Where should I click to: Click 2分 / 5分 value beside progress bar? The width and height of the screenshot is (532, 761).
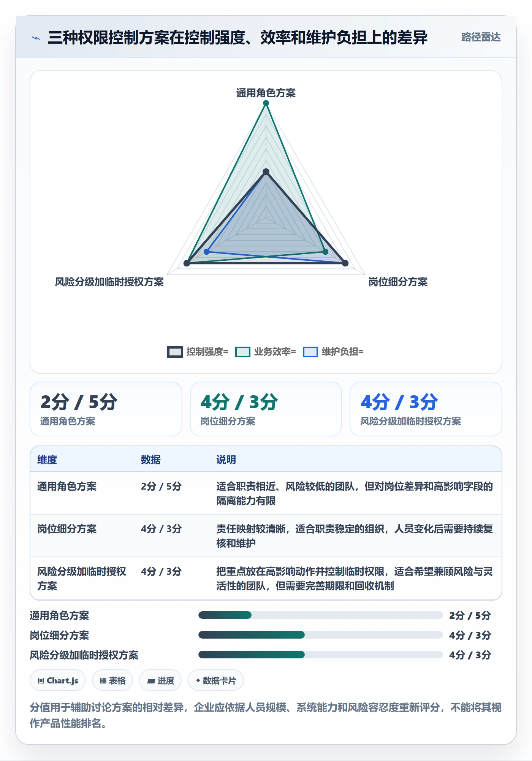tap(470, 615)
